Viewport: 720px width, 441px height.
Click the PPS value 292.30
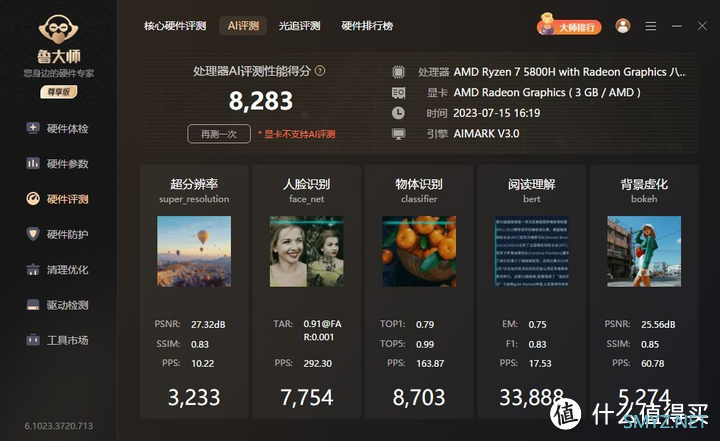[x=317, y=363]
